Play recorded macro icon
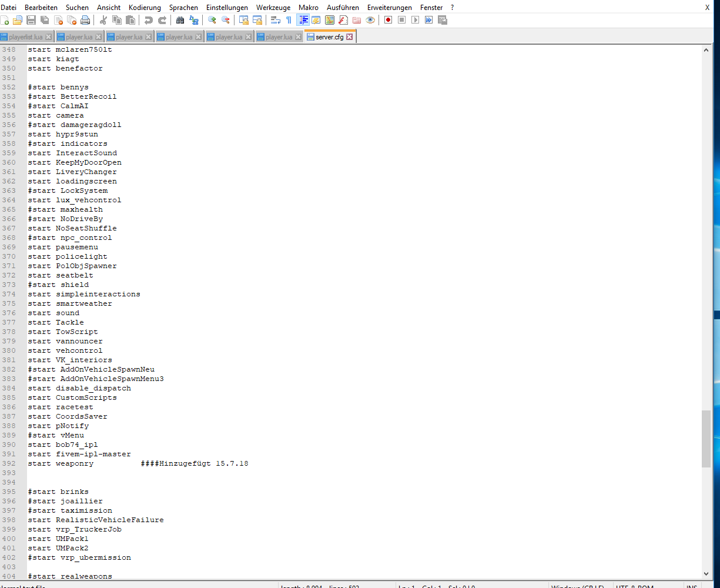 [416, 20]
